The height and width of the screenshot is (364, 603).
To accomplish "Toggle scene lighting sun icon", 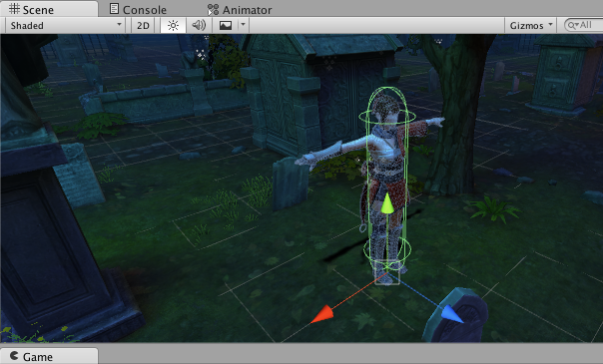I will 173,25.
